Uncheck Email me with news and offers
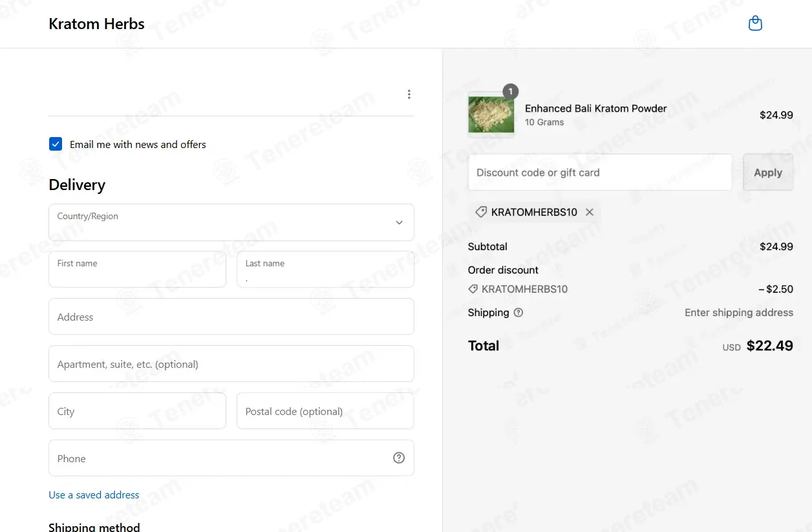 point(56,144)
